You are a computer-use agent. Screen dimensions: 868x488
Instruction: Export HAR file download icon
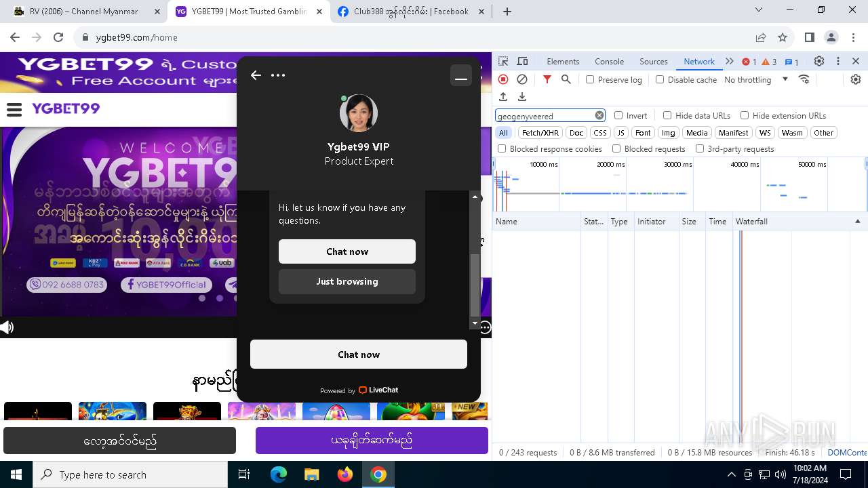pos(522,97)
